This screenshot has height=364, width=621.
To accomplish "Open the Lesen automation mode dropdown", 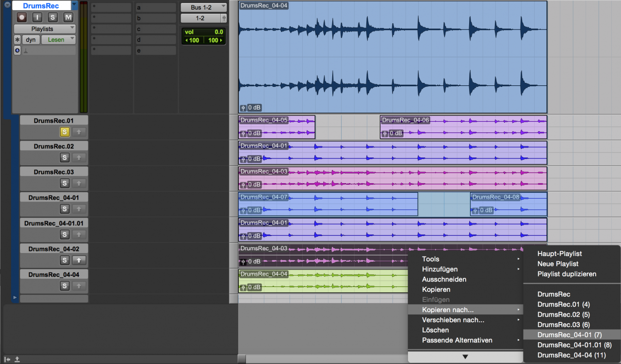I will click(58, 40).
